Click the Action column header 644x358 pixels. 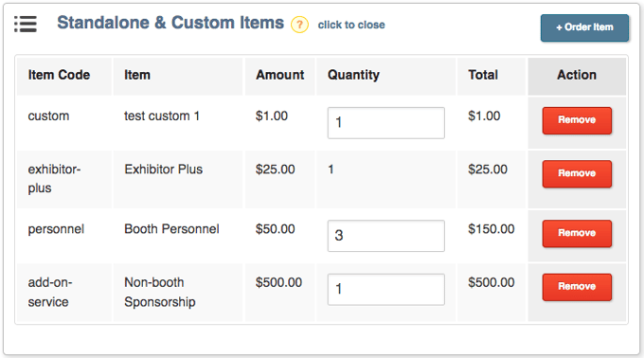pos(577,76)
